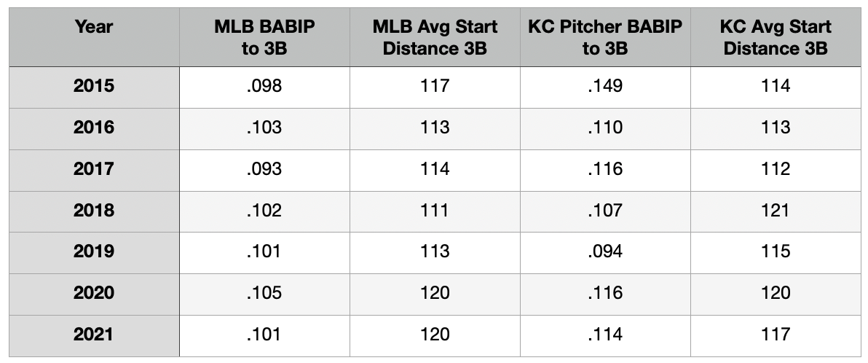Screen dimensions: 868x363
Task: Click the KC Avg Start Distance 3B header
Action: 775,38
